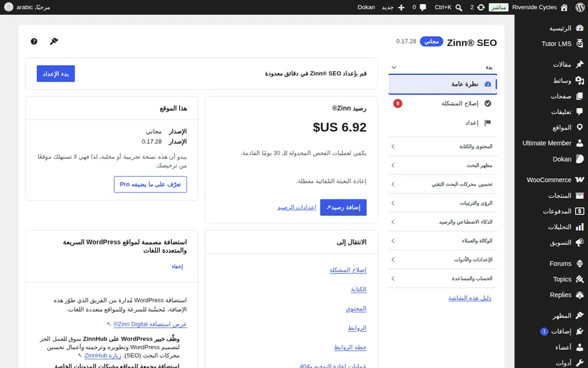Viewport: 588px width, 368px height.
Task: Click the help question mark icon
Action: [x=34, y=41]
